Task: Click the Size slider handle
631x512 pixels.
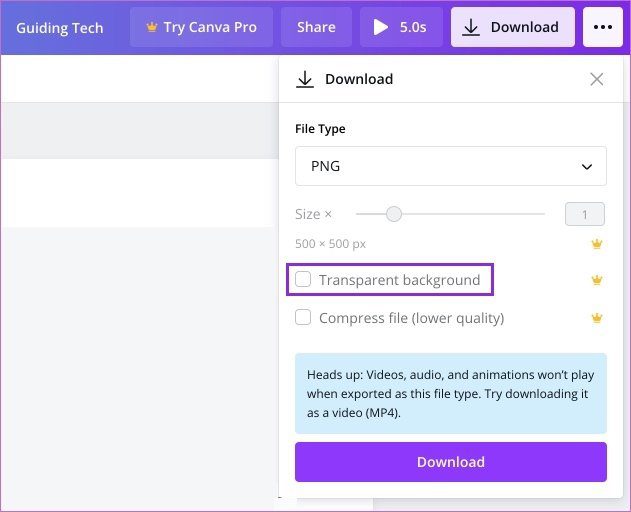Action: coord(394,214)
